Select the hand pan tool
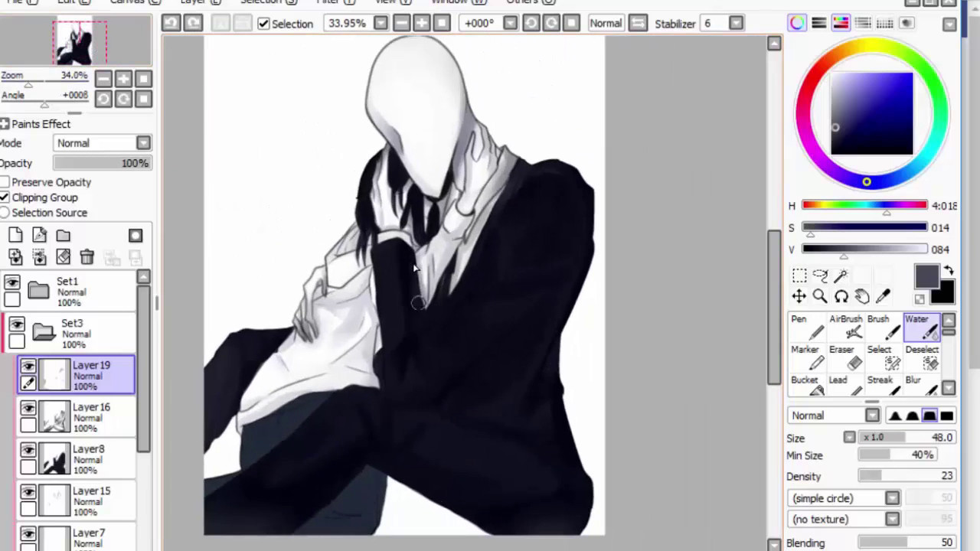The width and height of the screenshot is (980, 551). click(x=861, y=296)
